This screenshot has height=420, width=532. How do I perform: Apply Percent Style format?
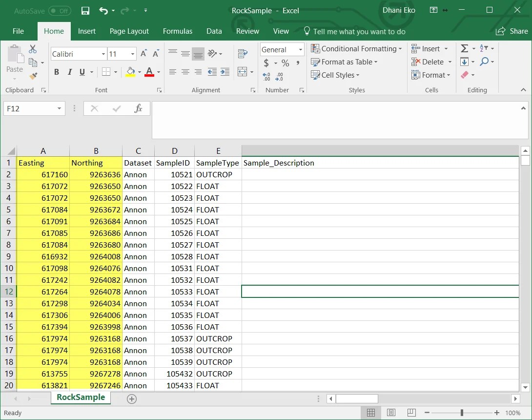point(286,63)
